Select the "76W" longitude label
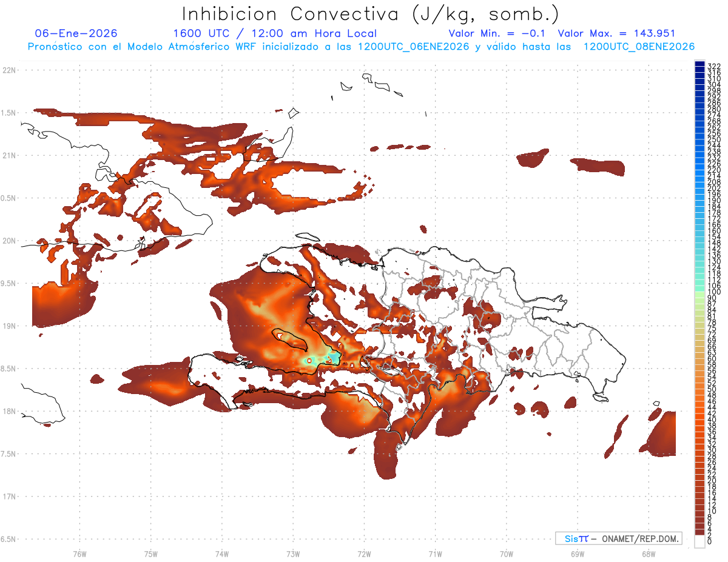The height and width of the screenshot is (562, 728). (x=79, y=554)
